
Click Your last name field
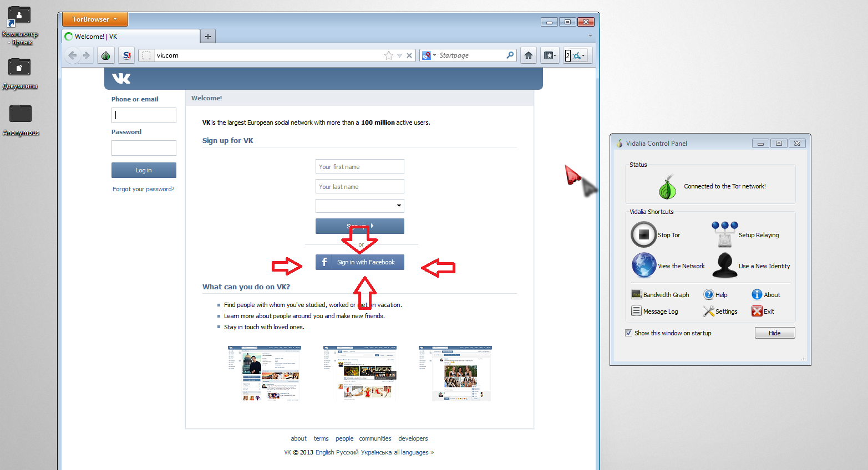click(359, 186)
